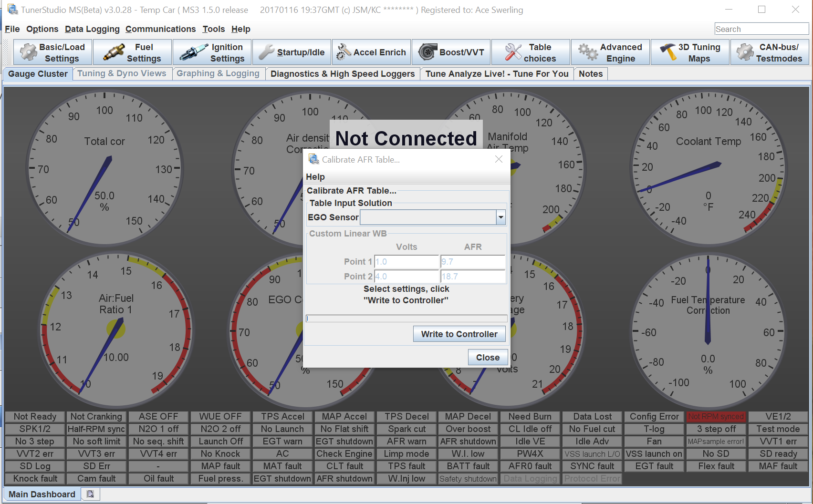This screenshot has height=504, width=813.
Task: Switch to Diagnostics & High Speed Loggers tab
Action: 342,74
